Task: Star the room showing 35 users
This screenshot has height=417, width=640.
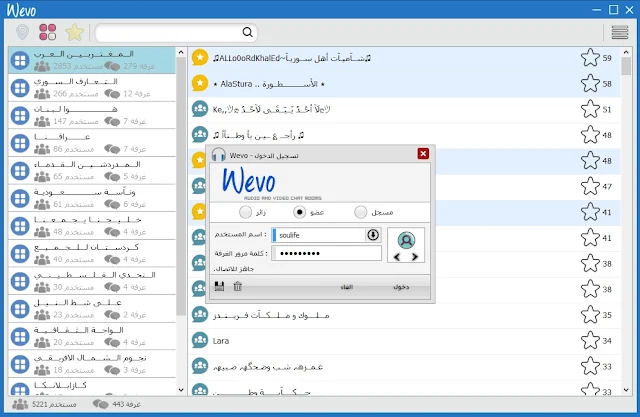Action: 590,315
